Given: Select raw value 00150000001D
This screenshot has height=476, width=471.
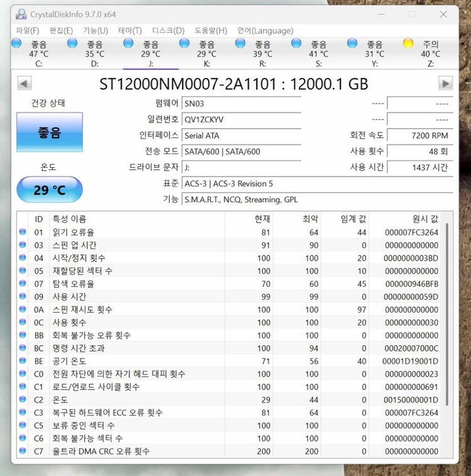Looking at the screenshot, I should point(411,400).
